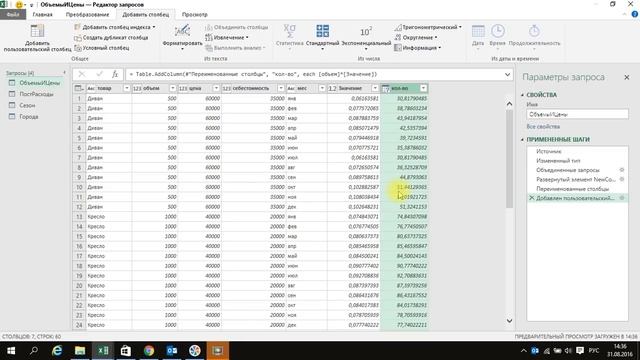The image size is (640, 360).
Task: Switch to Главная tab
Action: [x=42, y=14]
